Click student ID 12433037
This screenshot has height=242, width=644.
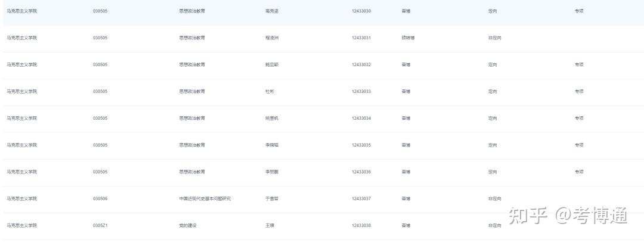point(361,199)
